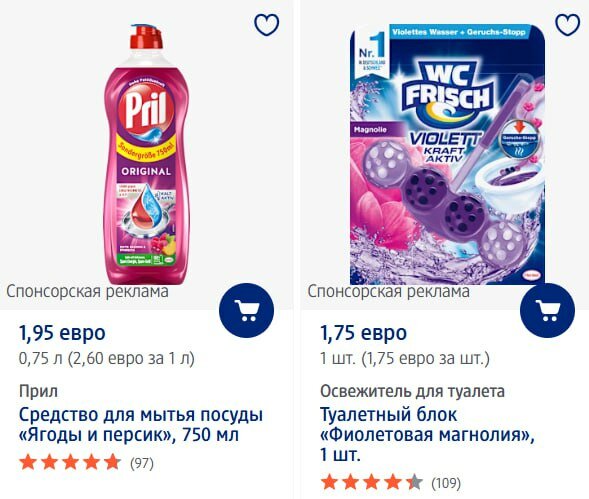Click WC Frisch 'Спонсорская реклама' label
Screen dimensions: 589x499
tap(388, 292)
